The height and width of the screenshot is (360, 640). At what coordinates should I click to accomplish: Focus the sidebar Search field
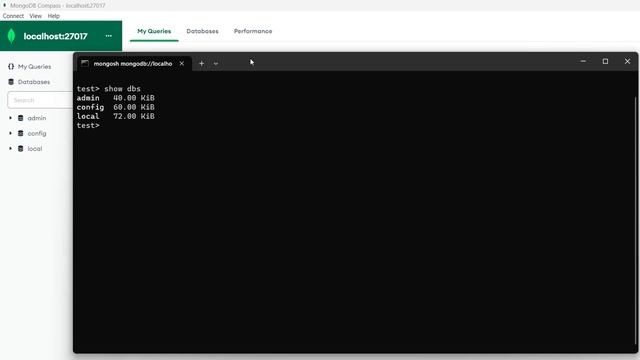tap(40, 100)
